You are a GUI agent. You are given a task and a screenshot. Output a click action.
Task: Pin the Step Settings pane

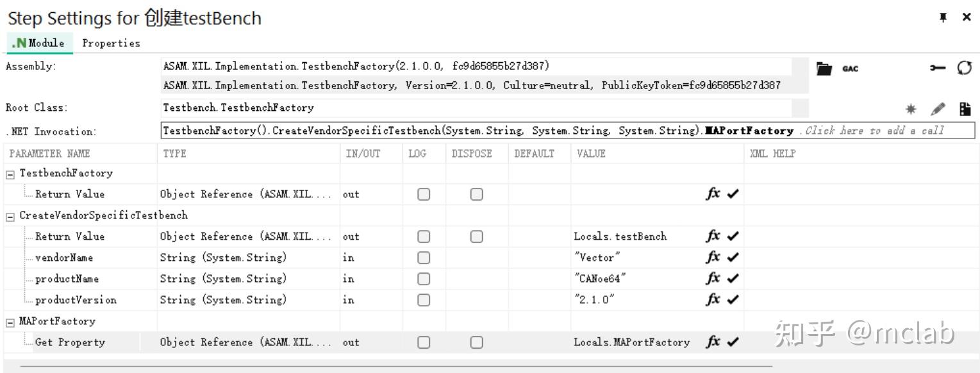point(943,18)
